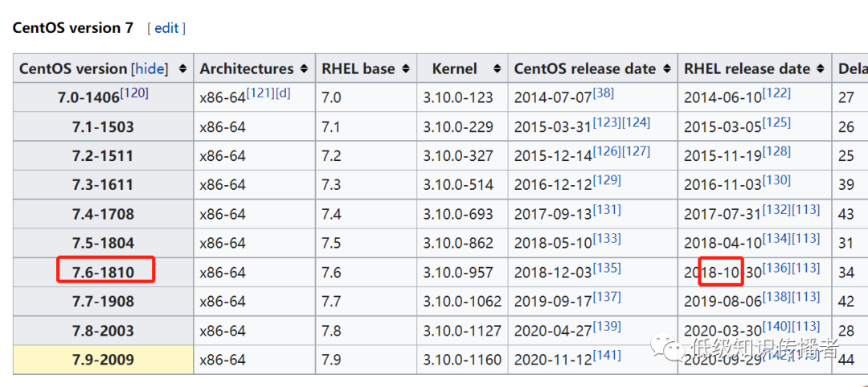This screenshot has height=387, width=868.
Task: Open the edit link beside CentOS version 7
Action: point(166,28)
